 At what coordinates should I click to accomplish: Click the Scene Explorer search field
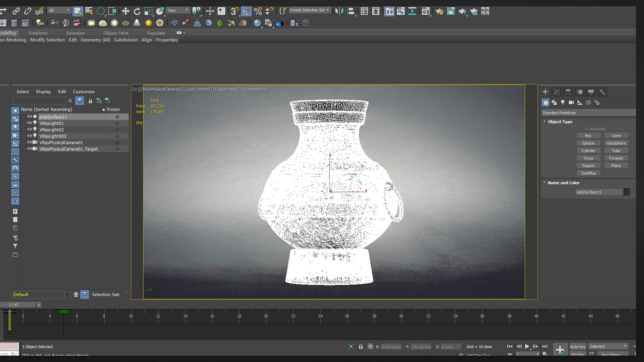(39, 101)
